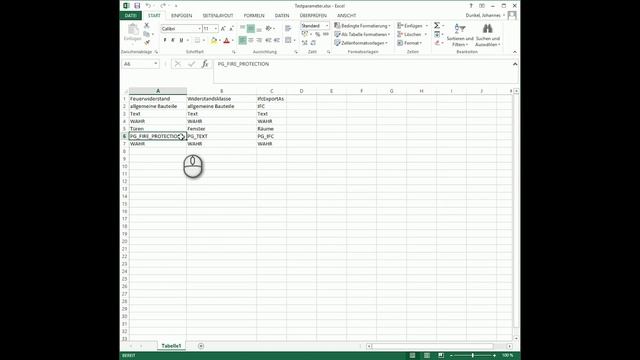Insert function using the fx icon
The height and width of the screenshot is (360, 640).
click(205, 64)
